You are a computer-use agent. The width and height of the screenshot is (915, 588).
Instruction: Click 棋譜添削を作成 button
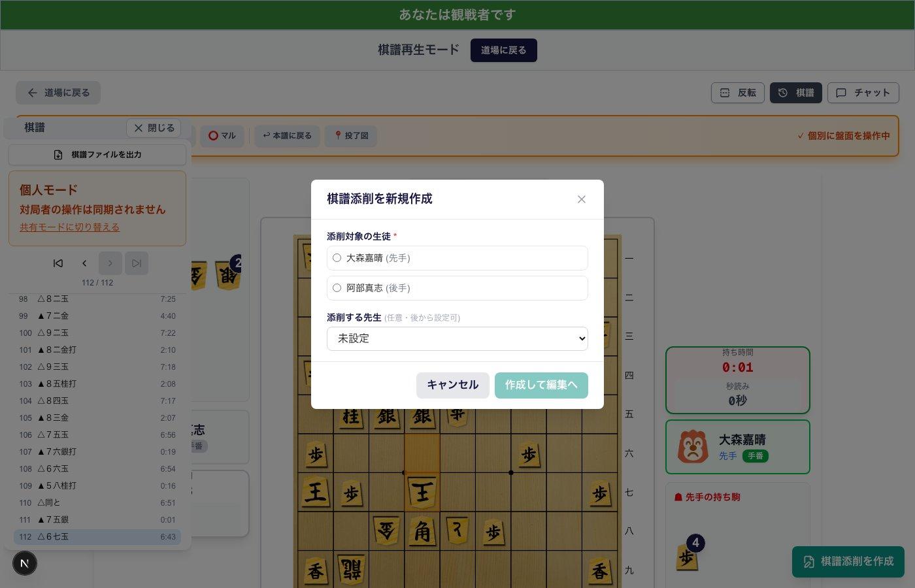848,562
